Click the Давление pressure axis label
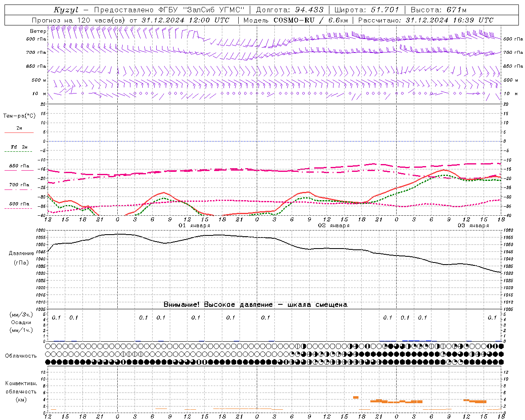Image resolution: width=525 pixels, height=420 pixels. (x=21, y=253)
